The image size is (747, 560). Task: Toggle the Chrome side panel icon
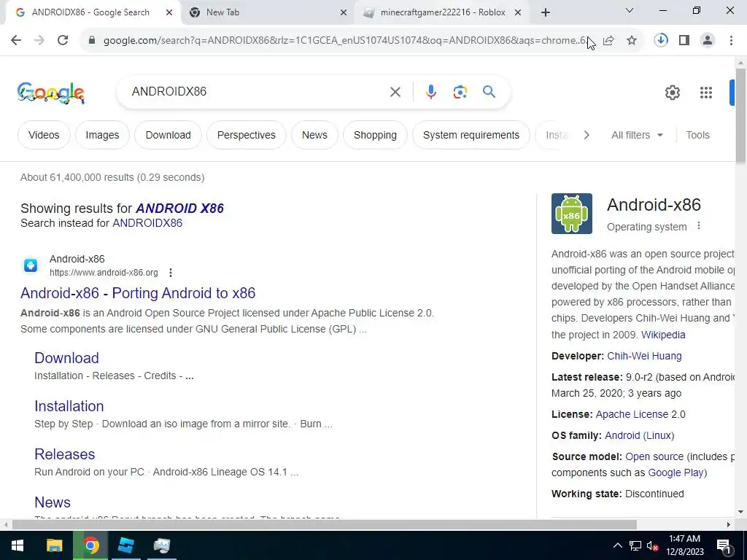click(684, 41)
